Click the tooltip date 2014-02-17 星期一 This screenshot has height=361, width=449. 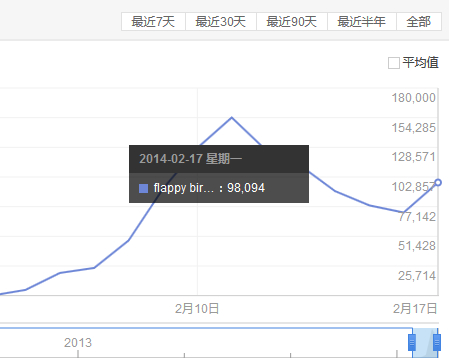190,159
